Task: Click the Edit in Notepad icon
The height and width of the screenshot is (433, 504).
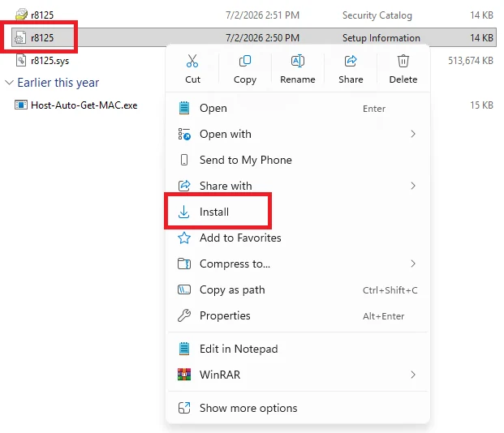Action: (184, 349)
